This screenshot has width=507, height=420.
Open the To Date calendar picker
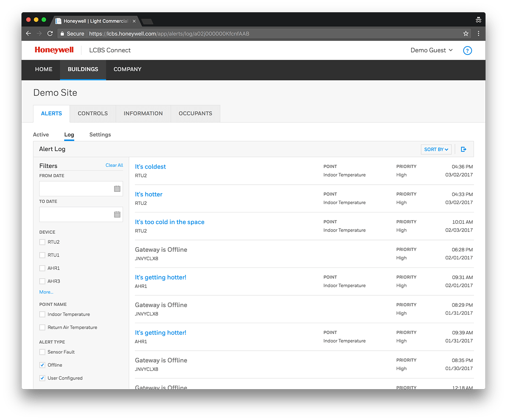[x=117, y=214]
